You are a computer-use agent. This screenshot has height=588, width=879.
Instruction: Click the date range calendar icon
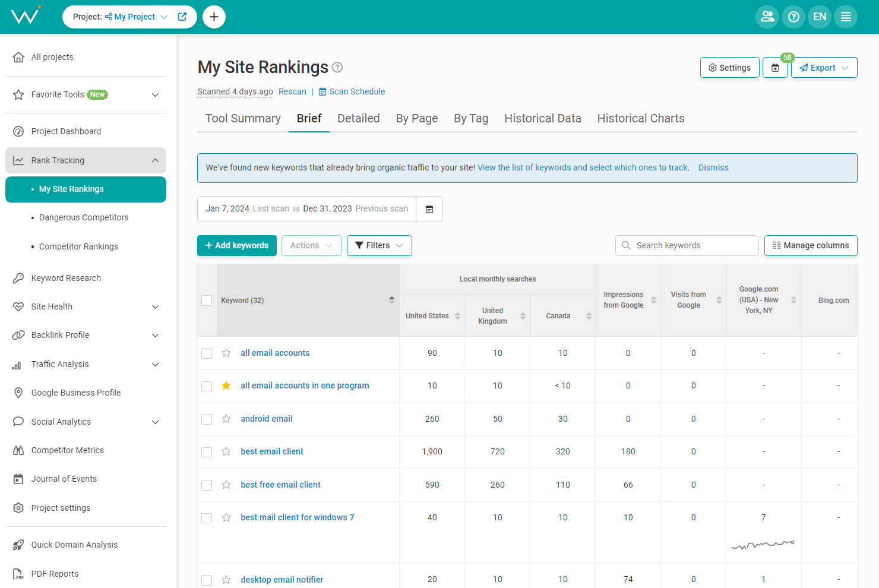click(x=429, y=209)
